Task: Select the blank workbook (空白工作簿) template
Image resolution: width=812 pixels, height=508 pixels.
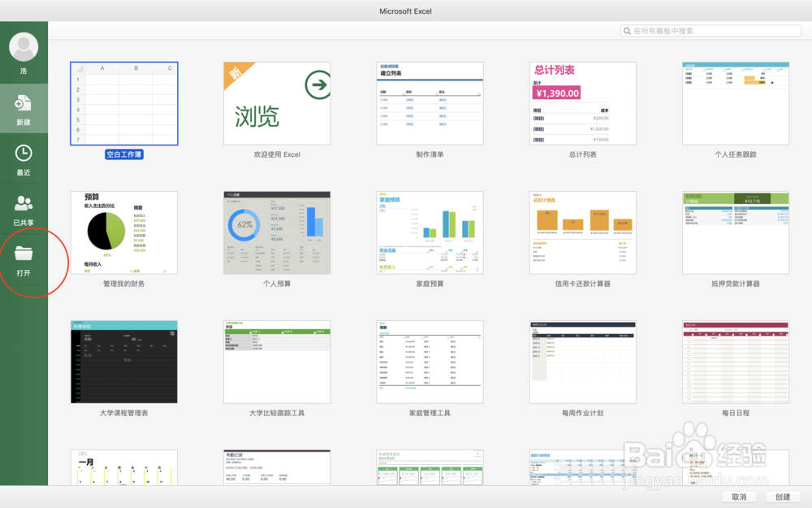Action: 124,104
